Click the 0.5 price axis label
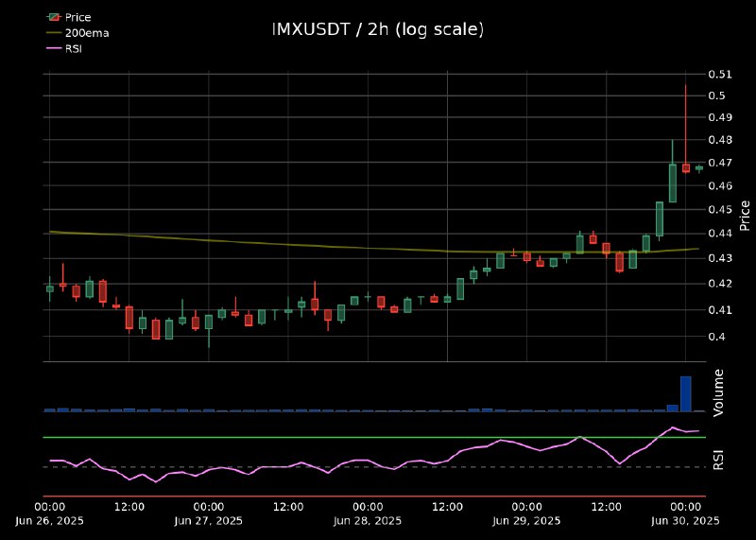The width and height of the screenshot is (756, 540). 716,96
